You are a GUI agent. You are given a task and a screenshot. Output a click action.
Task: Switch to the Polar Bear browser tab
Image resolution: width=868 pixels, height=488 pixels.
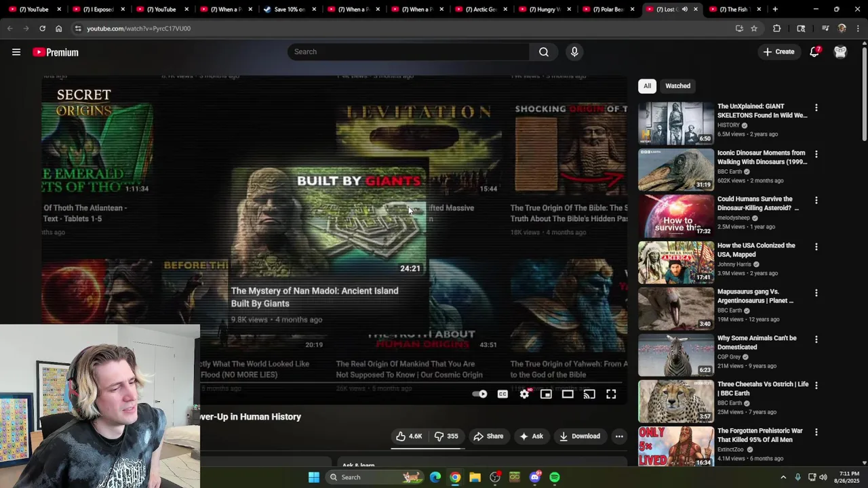(609, 9)
